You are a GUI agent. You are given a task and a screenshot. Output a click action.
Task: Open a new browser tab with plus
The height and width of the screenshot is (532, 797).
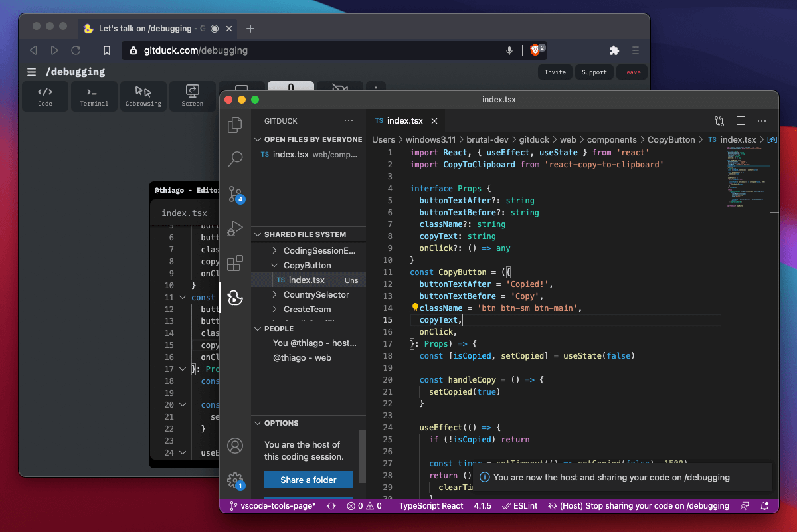pyautogui.click(x=250, y=29)
